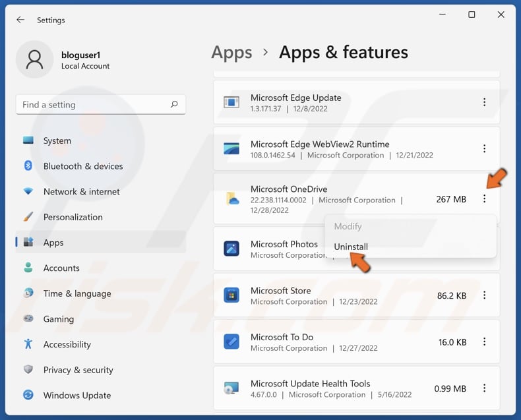This screenshot has width=521, height=420.
Task: Open the Personalization settings section
Action: pos(73,217)
